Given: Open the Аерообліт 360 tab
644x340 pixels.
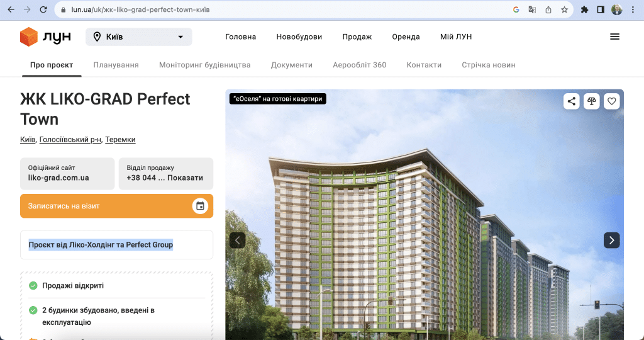Looking at the screenshot, I should (x=359, y=65).
